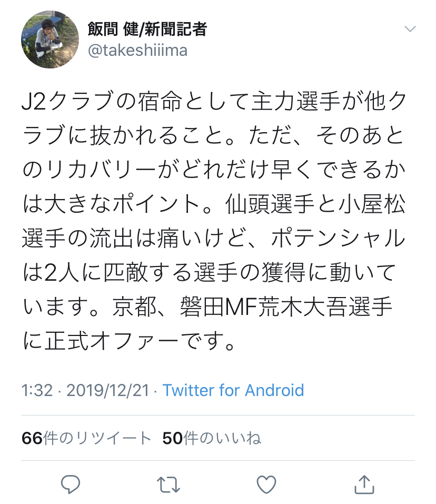The width and height of the screenshot is (436, 504).
Task: Click the reply speech bubble icon
Action: tap(70, 483)
